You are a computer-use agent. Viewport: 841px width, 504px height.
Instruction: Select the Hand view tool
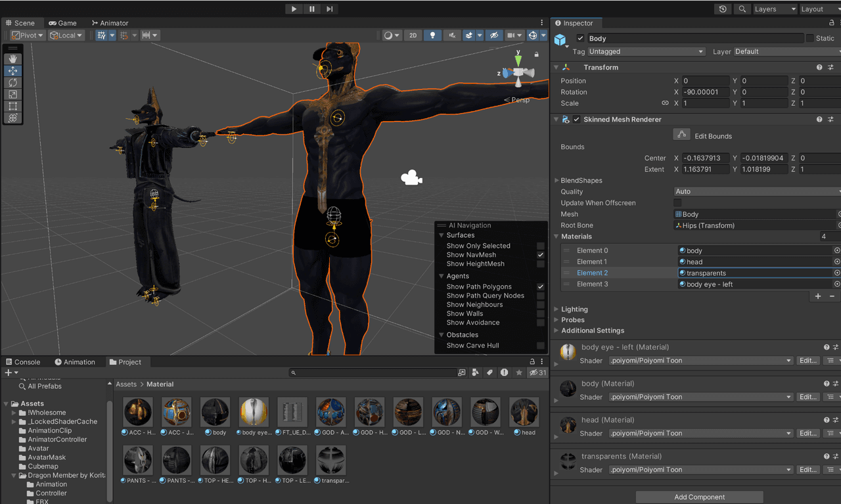click(12, 59)
